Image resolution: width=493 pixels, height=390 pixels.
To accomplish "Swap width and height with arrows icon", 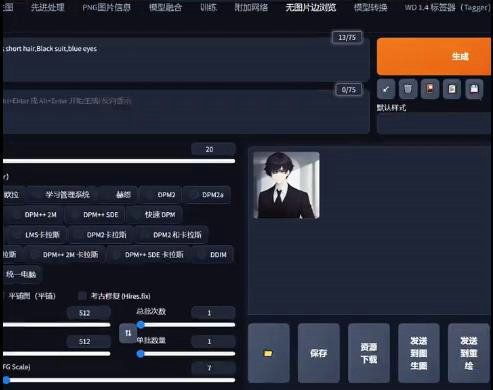I will [128, 333].
